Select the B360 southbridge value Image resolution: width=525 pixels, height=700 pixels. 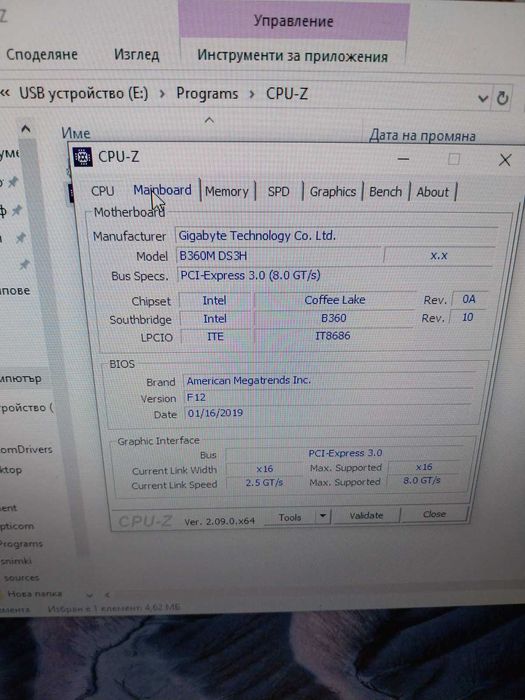pyautogui.click(x=333, y=318)
